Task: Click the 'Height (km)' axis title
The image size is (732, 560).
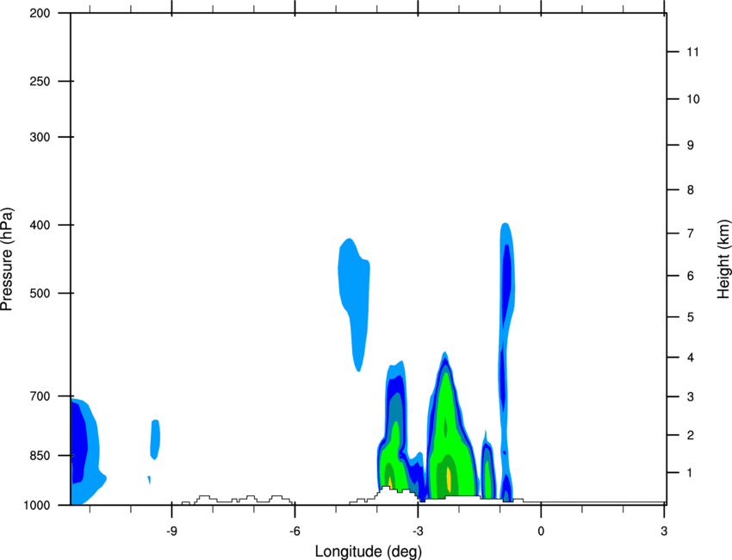Action: tap(723, 259)
